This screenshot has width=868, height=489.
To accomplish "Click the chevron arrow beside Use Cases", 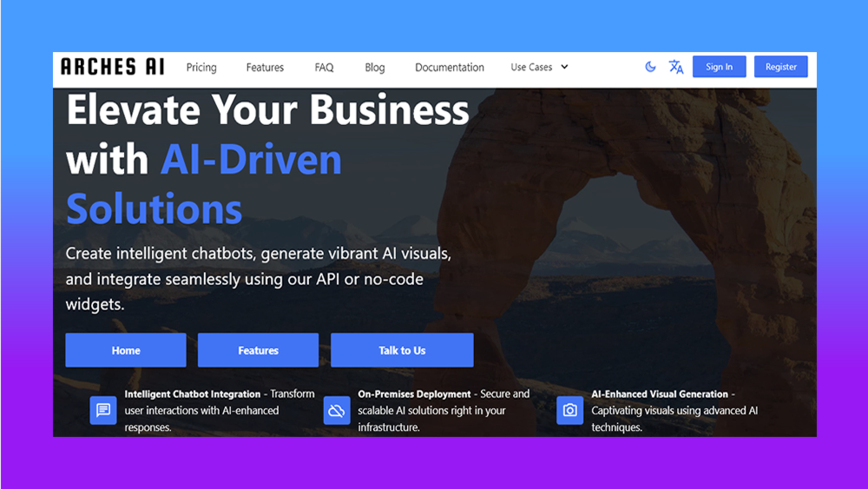I will coord(564,67).
